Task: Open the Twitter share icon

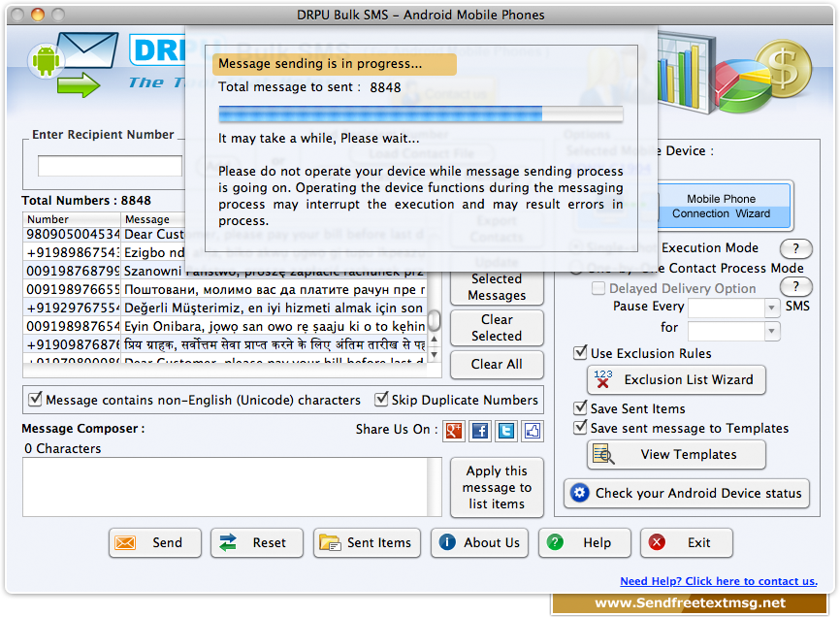Action: tap(506, 431)
